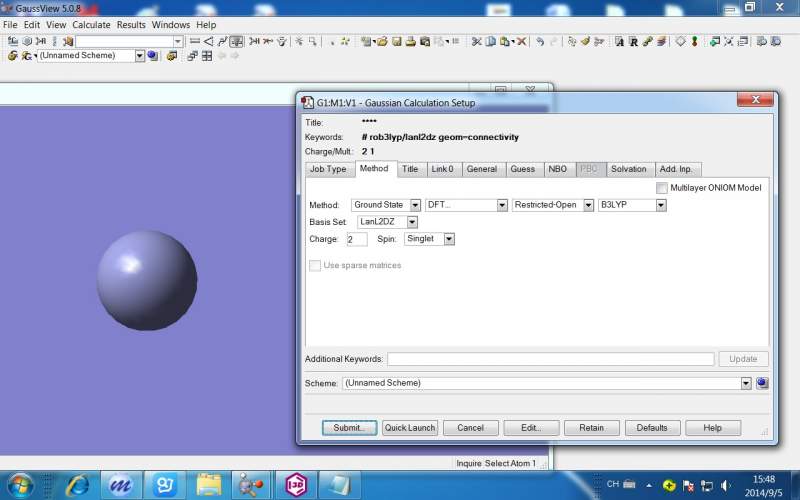This screenshot has height=500, width=800.
Task: Click the Retain button
Action: tap(591, 428)
